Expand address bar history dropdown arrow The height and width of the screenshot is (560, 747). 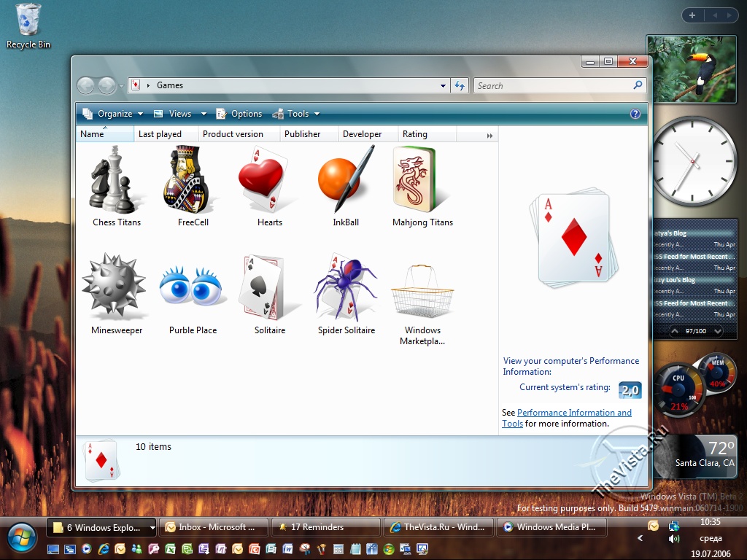point(443,86)
